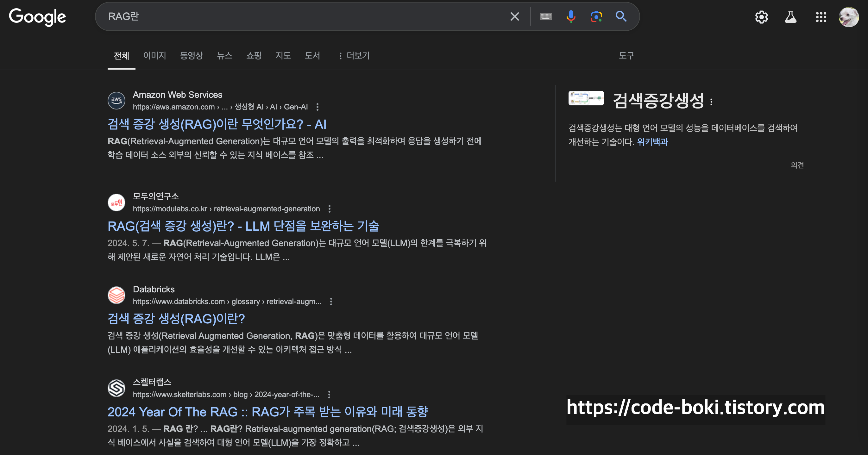Click the magnifier search button
This screenshot has width=868, height=455.
[621, 16]
